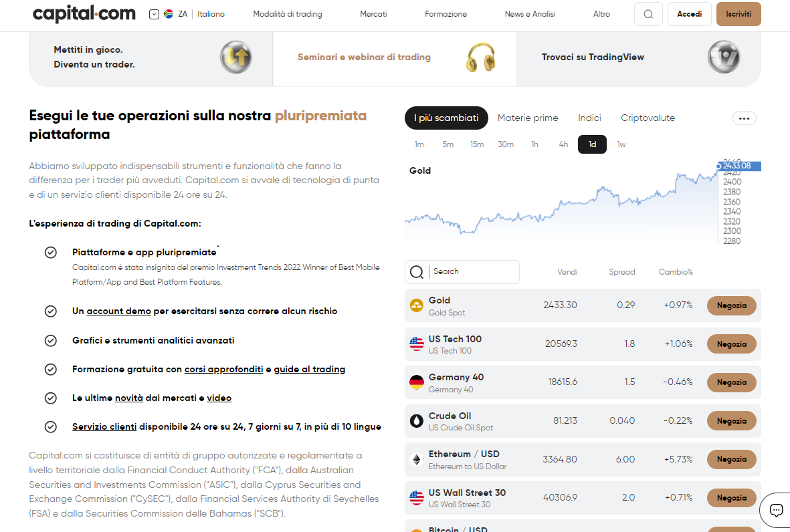Image resolution: width=790 pixels, height=532 pixels.
Task: Click the capital.com logo
Action: [x=84, y=14]
